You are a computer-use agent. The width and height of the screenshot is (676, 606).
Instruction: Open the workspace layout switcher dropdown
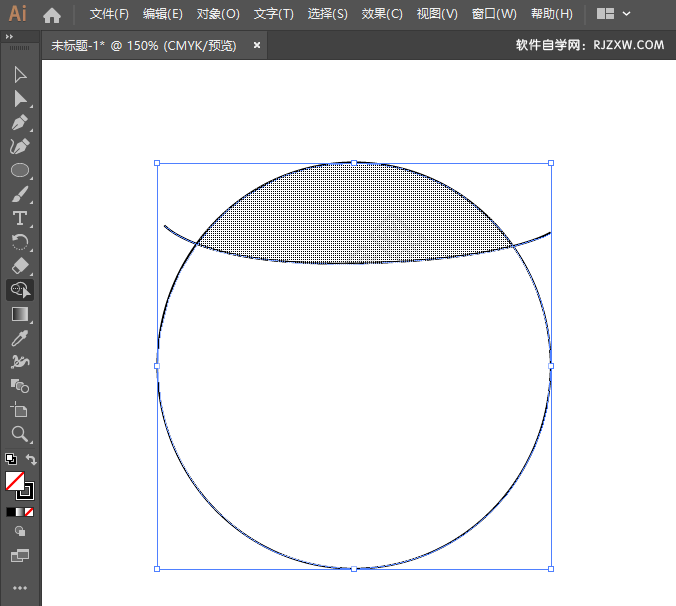pyautogui.click(x=614, y=14)
